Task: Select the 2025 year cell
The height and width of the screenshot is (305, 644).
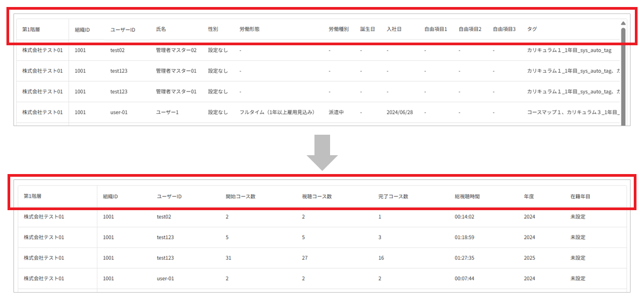Action: point(529,258)
